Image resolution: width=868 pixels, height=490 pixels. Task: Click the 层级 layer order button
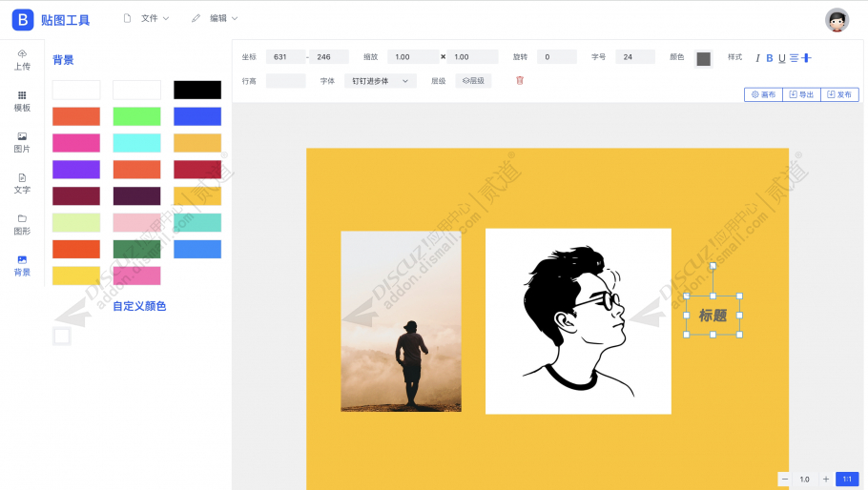click(x=473, y=81)
